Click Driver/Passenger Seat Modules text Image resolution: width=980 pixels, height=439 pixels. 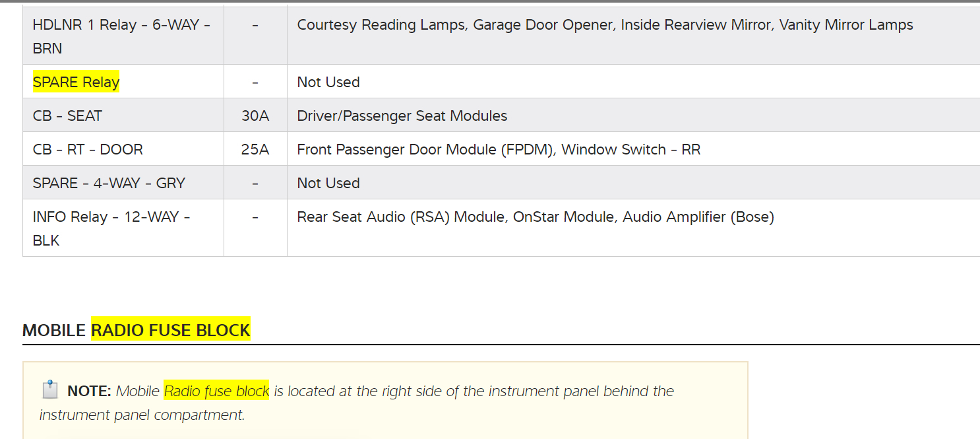coord(402,116)
